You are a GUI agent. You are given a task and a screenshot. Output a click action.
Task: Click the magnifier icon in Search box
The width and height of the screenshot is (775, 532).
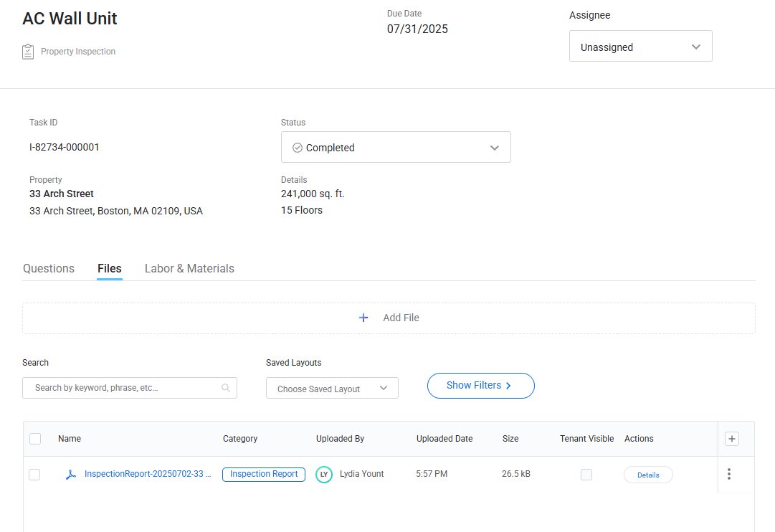(226, 388)
